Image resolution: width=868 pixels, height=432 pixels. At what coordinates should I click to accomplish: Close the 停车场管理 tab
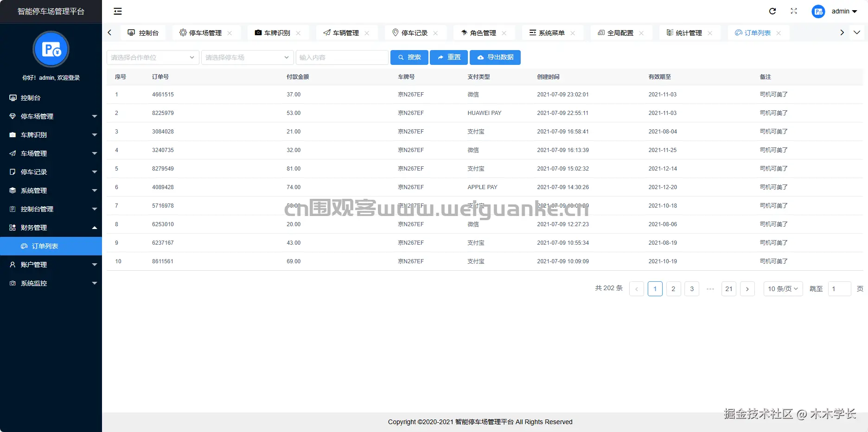(x=230, y=33)
